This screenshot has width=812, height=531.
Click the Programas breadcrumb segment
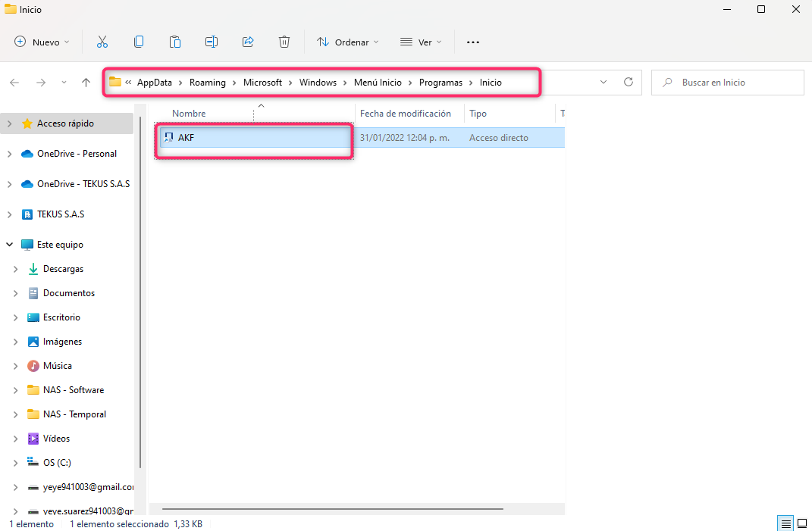[440, 83]
